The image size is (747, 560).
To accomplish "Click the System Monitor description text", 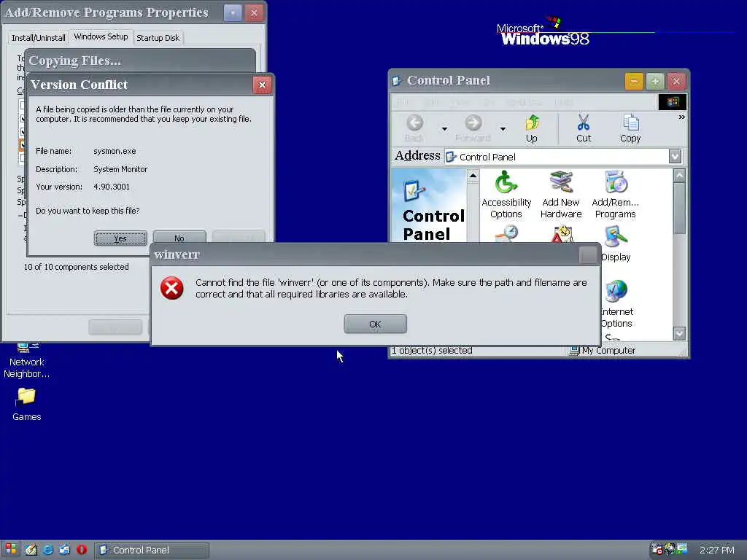I will 120,169.
